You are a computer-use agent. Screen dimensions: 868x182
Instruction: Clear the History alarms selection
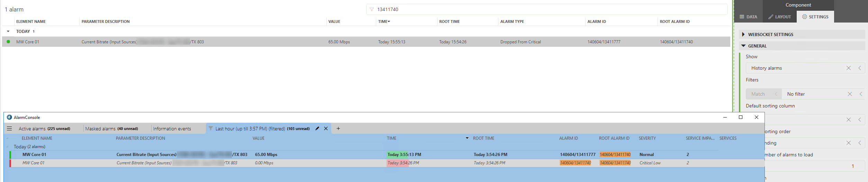tap(848, 68)
